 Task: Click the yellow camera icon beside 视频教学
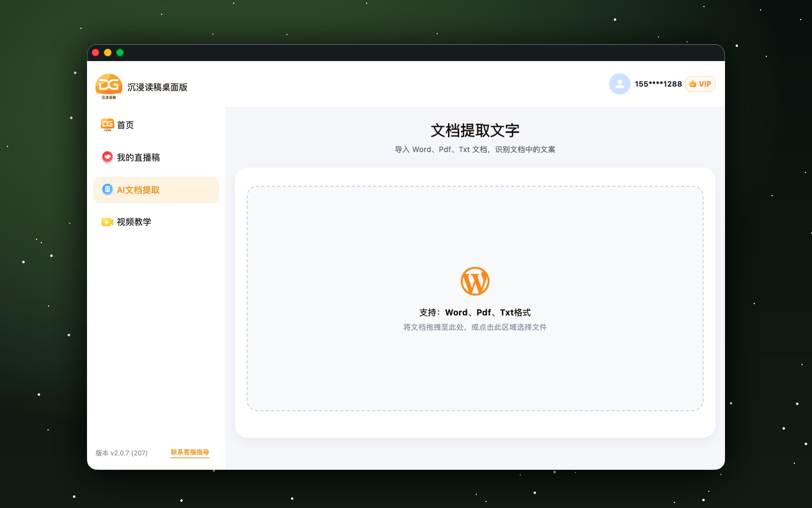(x=107, y=222)
